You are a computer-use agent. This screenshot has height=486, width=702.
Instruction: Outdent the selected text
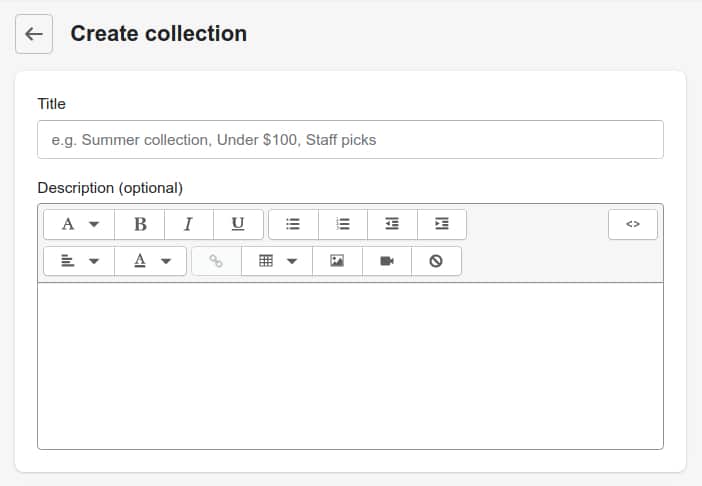392,224
